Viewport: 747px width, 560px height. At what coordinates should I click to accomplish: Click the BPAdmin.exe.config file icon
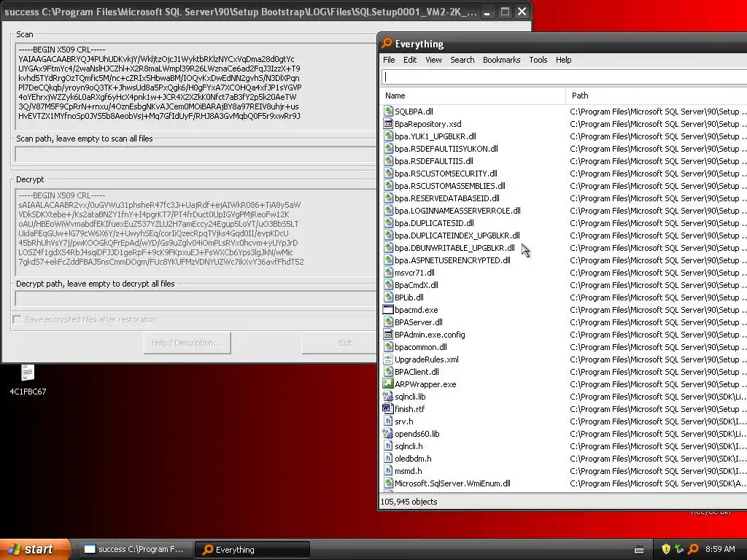388,334
